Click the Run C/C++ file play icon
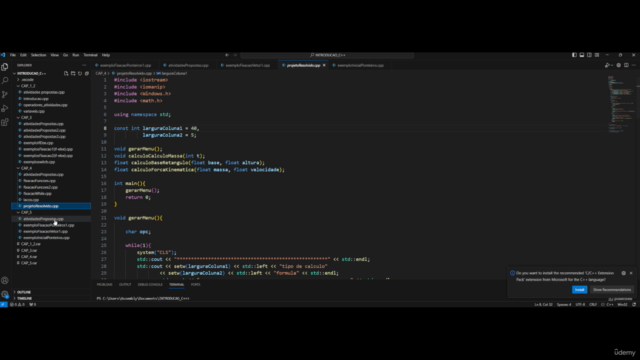This screenshot has height=360, width=640. [607, 65]
